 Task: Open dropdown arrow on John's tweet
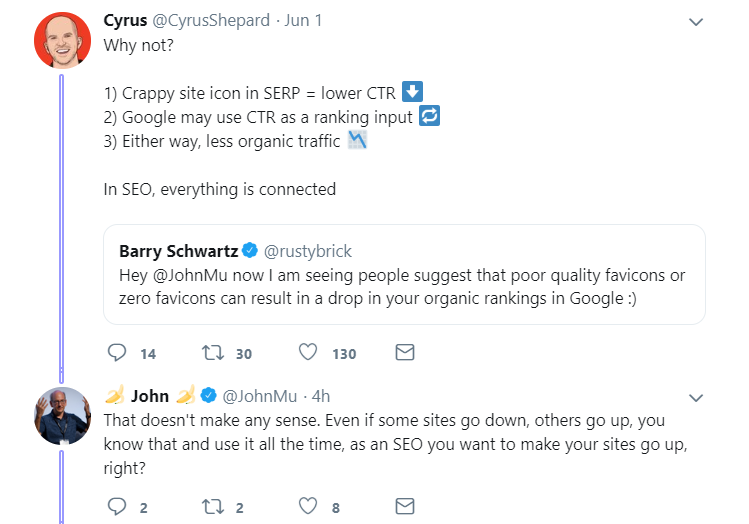pos(696,395)
